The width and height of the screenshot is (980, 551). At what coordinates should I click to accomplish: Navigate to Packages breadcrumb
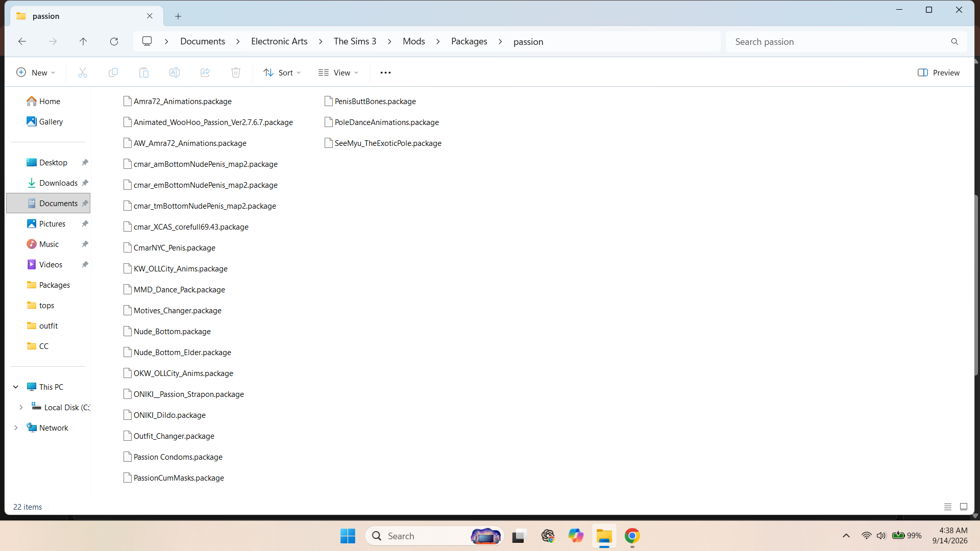click(x=469, y=41)
